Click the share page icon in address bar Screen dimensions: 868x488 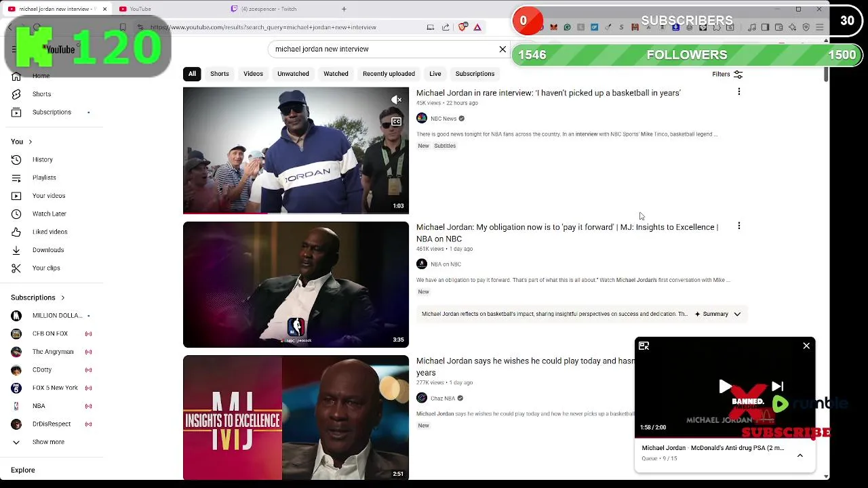click(x=446, y=27)
